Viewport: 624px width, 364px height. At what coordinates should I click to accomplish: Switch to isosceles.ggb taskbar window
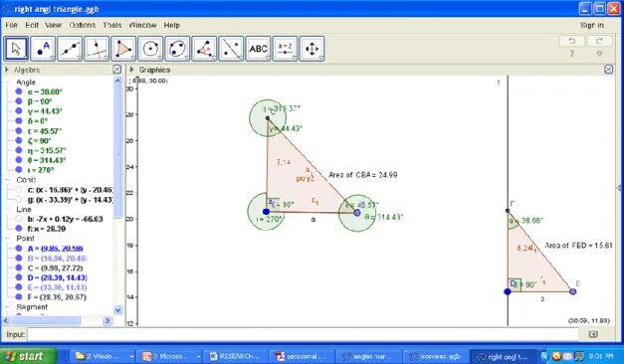click(435, 356)
